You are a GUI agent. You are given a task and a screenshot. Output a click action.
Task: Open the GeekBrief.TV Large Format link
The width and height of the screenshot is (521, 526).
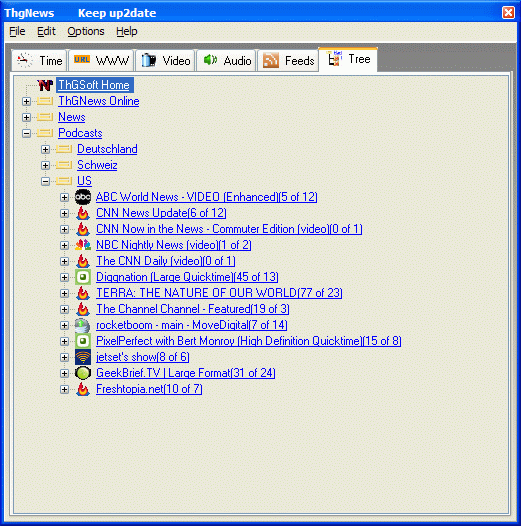186,373
